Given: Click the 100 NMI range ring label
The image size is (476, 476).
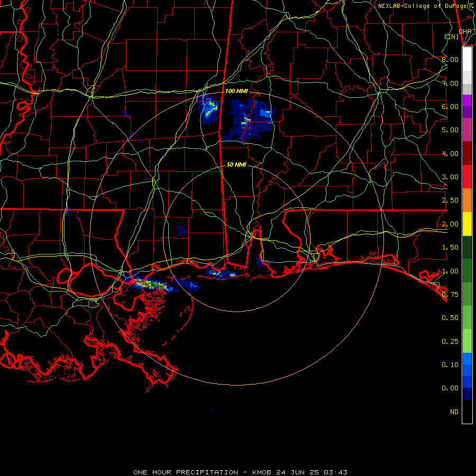Looking at the screenshot, I should click(236, 91).
